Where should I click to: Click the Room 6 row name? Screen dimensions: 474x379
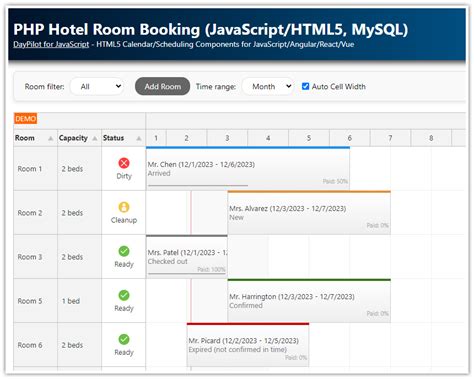30,345
